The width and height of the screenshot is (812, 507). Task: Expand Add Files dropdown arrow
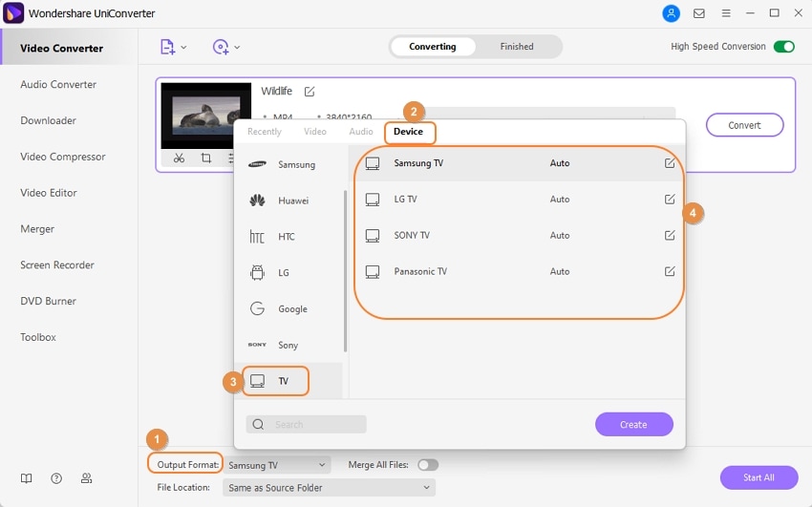(183, 48)
